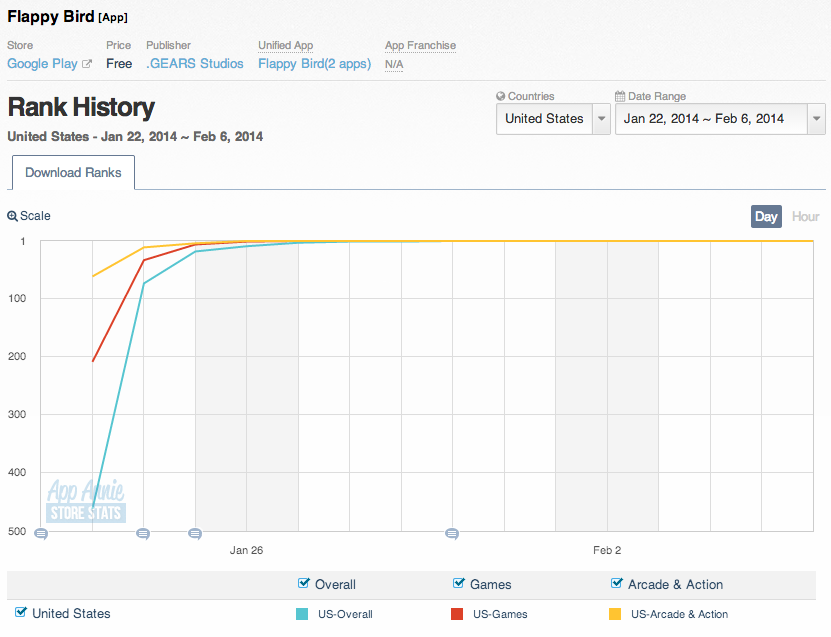831x637 pixels.
Task: Click the teal US-Overall color swatch
Action: [302, 614]
